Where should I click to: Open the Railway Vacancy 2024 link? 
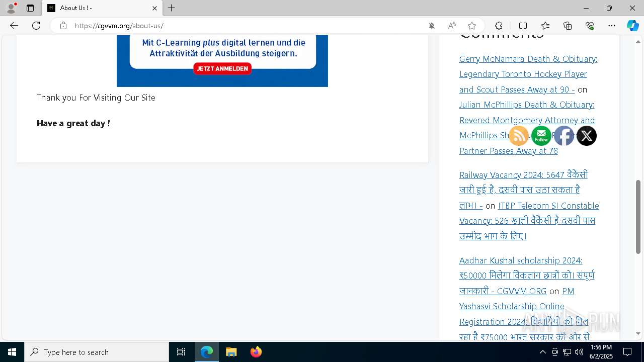[x=523, y=190]
